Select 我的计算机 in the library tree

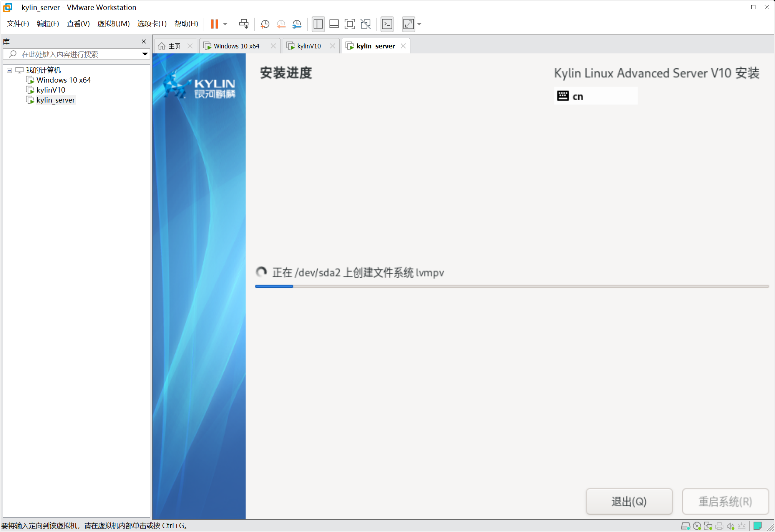click(43, 70)
